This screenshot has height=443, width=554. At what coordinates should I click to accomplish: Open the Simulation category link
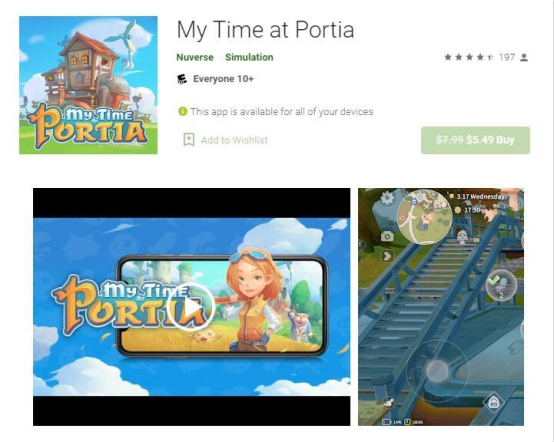coord(249,57)
